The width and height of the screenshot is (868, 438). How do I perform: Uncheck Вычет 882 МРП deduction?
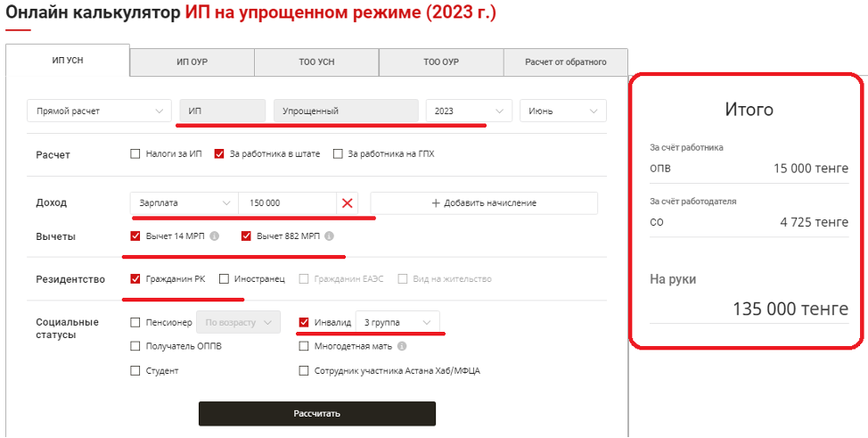[246, 236]
